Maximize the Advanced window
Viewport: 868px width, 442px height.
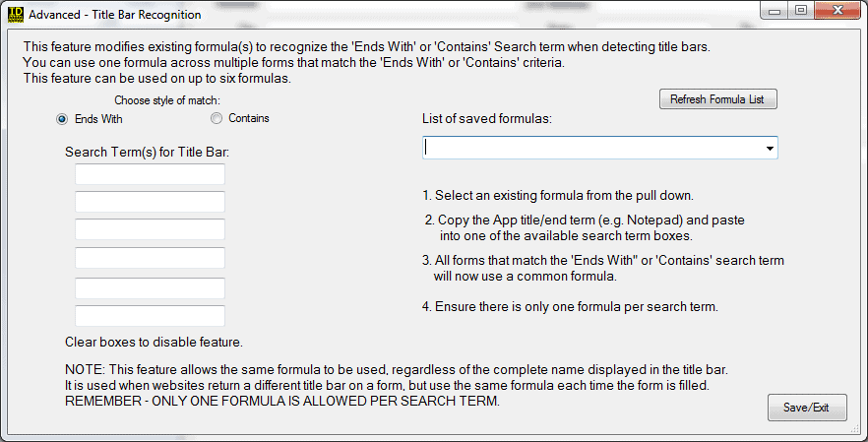tap(801, 11)
